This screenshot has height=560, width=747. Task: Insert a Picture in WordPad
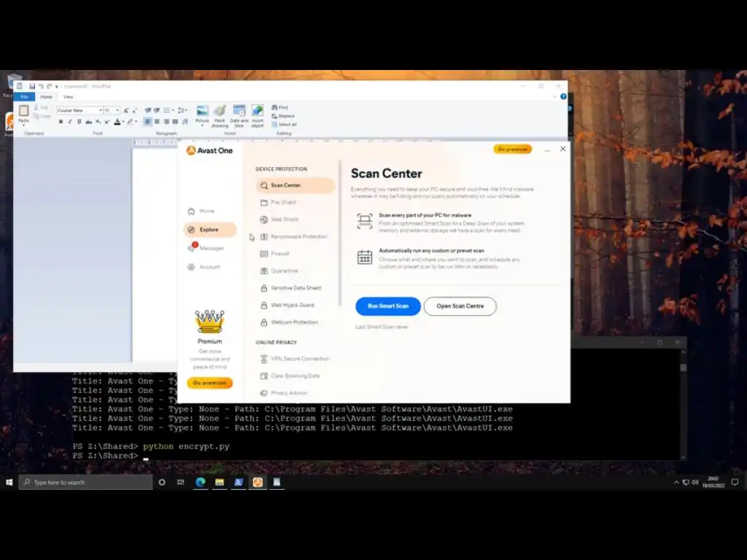(x=202, y=111)
